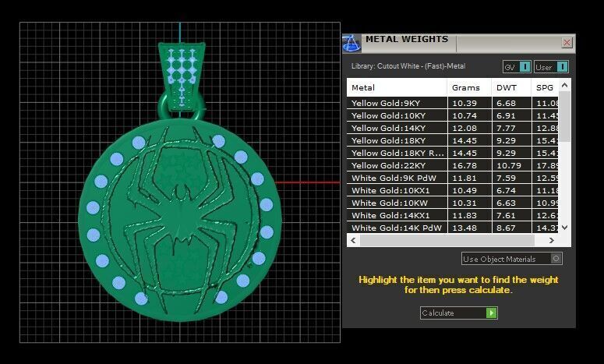604x364 pixels.
Task: Click the vertical scrollbar thumb
Action: coord(565,116)
